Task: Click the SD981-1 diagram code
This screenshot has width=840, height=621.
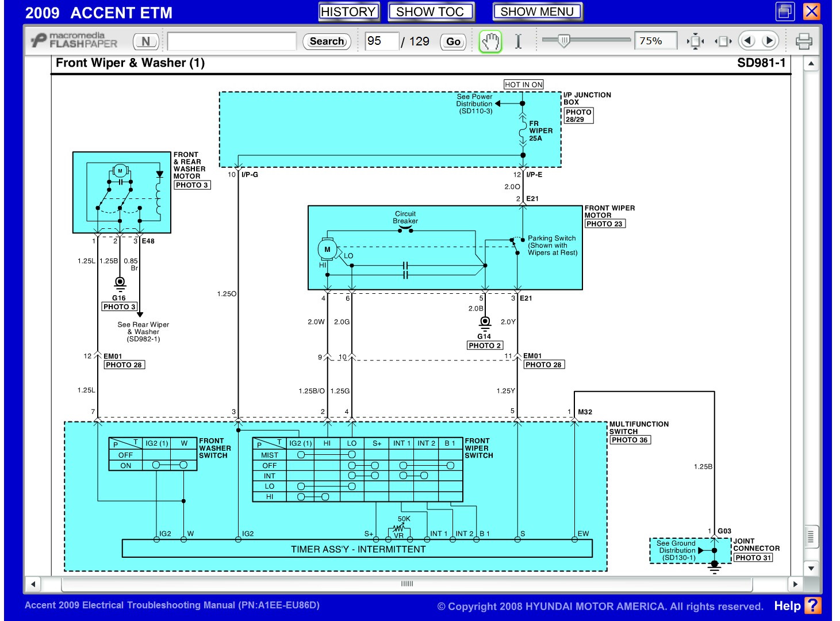Action: (761, 63)
